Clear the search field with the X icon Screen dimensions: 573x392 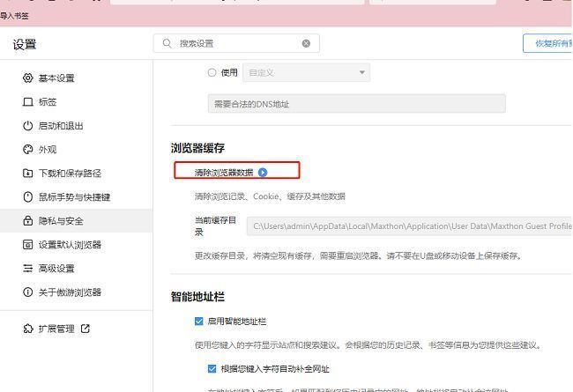[x=306, y=43]
